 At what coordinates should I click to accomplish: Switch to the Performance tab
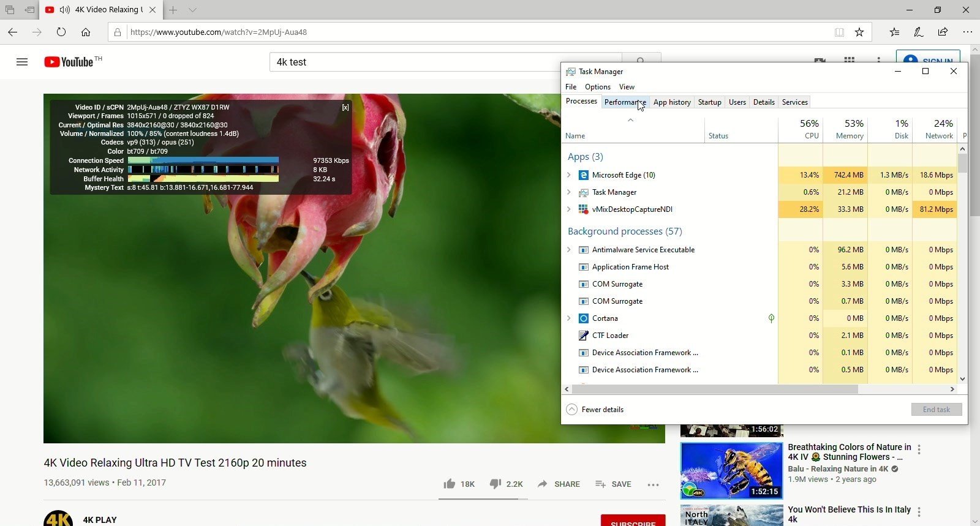[625, 102]
